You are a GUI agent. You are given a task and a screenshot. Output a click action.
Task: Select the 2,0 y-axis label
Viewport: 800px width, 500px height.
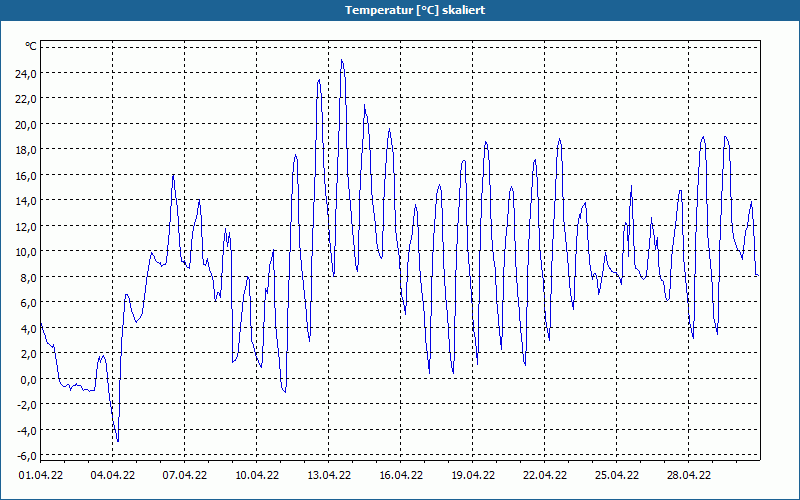(x=29, y=354)
